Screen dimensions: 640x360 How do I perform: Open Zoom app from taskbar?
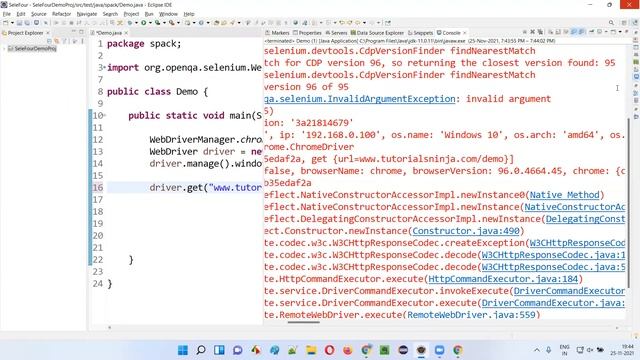[440, 350]
